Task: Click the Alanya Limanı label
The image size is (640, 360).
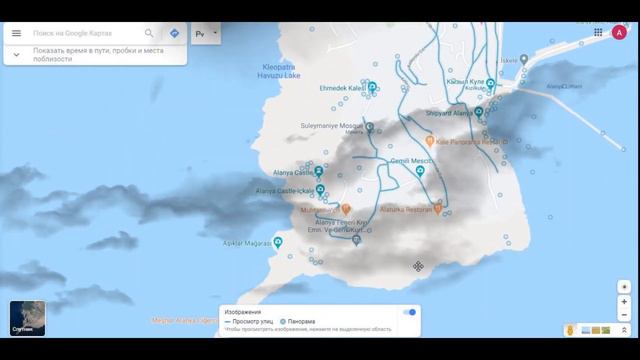Action: [x=564, y=87]
